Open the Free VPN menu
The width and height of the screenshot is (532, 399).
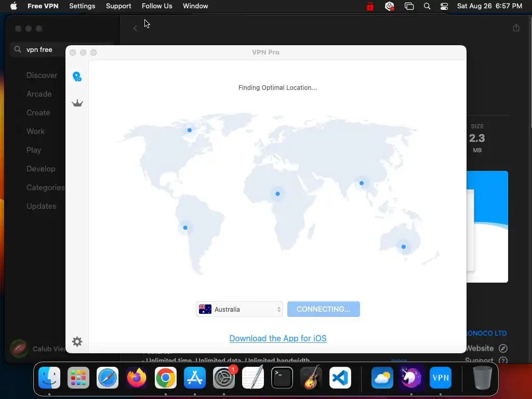43,6
